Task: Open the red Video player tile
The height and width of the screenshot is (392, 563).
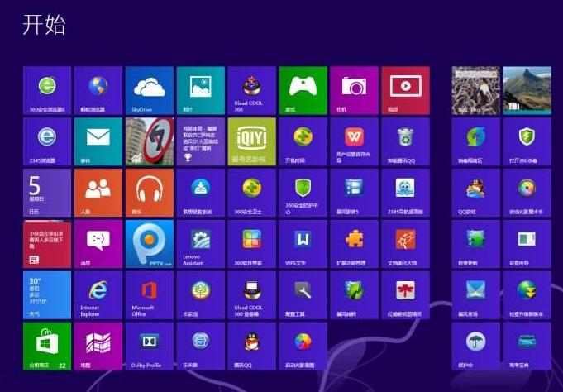Action: [x=405, y=90]
